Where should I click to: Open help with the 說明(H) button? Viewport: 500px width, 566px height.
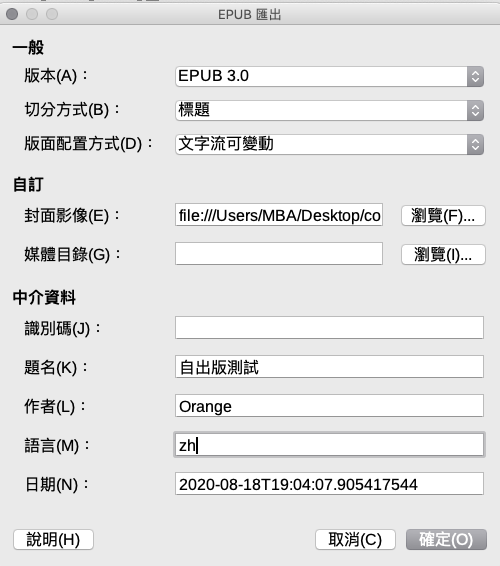click(53, 540)
